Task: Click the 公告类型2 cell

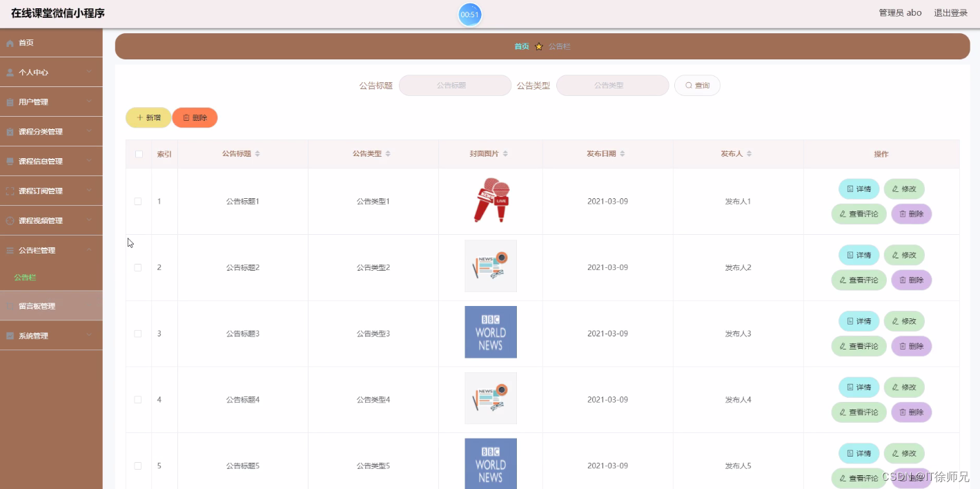Action: (373, 268)
